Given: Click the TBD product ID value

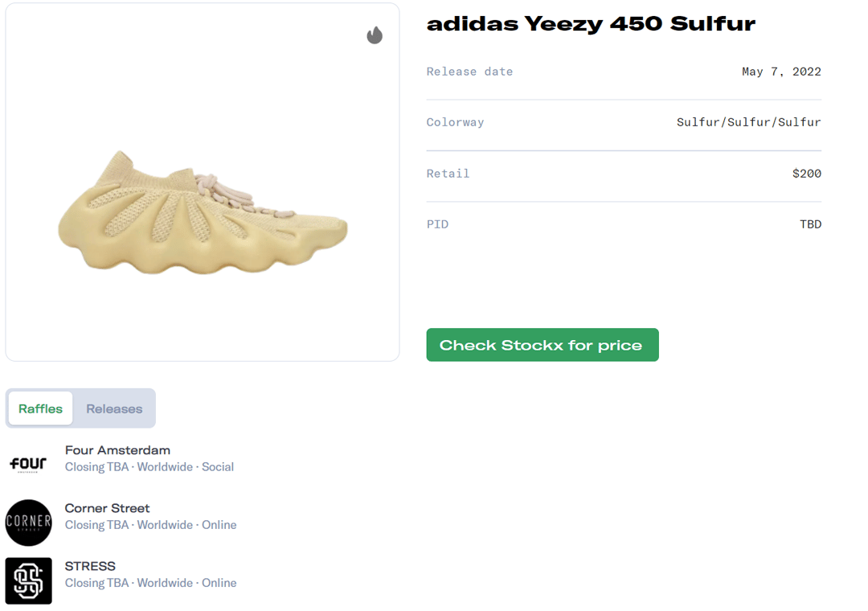Looking at the screenshot, I should coord(810,224).
